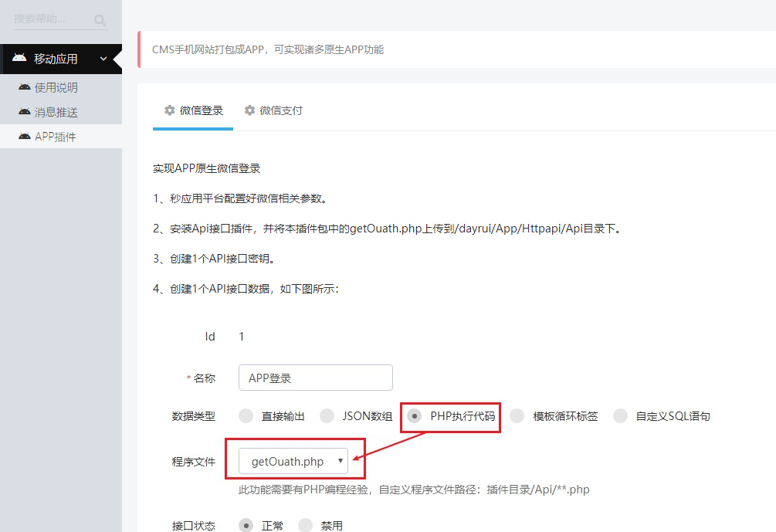
Task: Click the 数据类型 label
Action: 194,416
